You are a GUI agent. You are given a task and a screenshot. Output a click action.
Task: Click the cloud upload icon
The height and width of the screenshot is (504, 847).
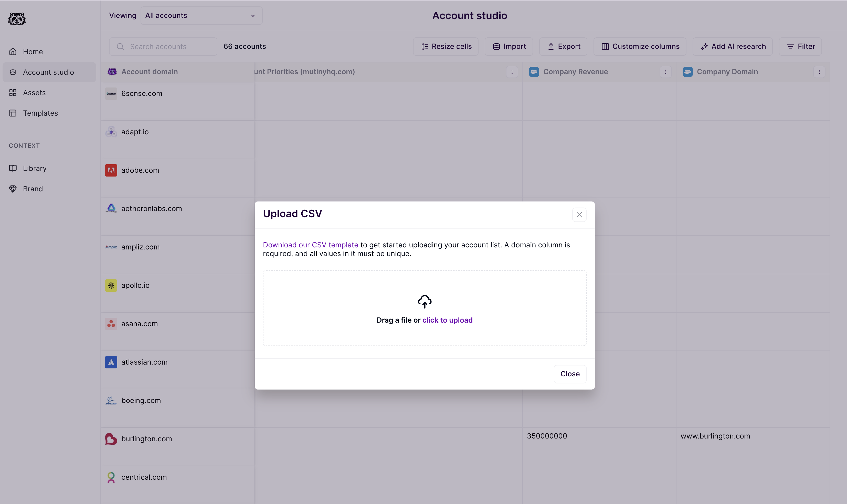pos(424,301)
